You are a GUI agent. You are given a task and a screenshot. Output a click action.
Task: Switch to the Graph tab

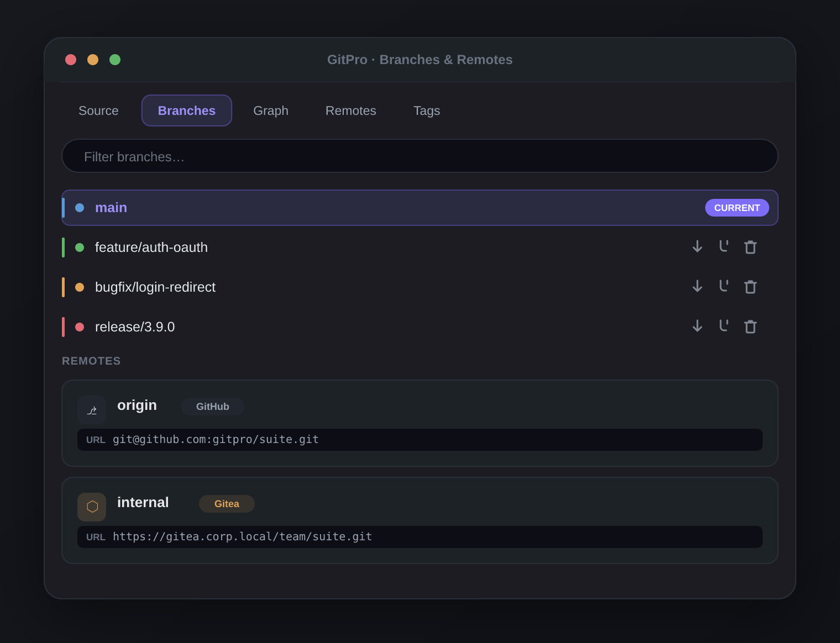pyautogui.click(x=271, y=110)
